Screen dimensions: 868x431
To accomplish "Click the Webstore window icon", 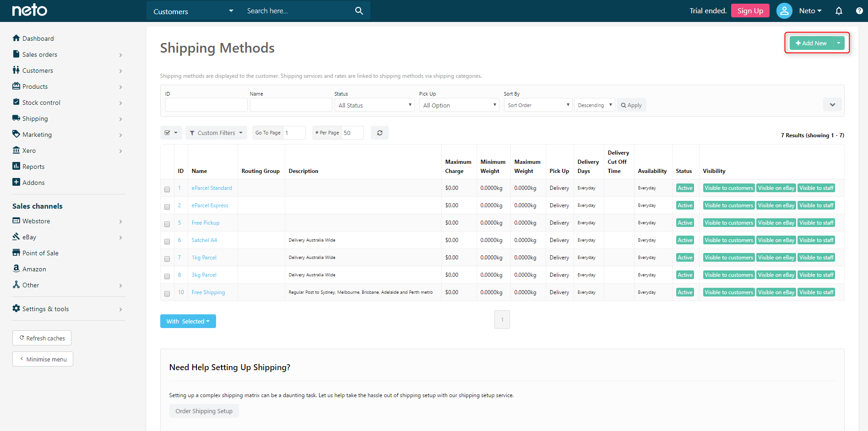I will click(x=16, y=221).
